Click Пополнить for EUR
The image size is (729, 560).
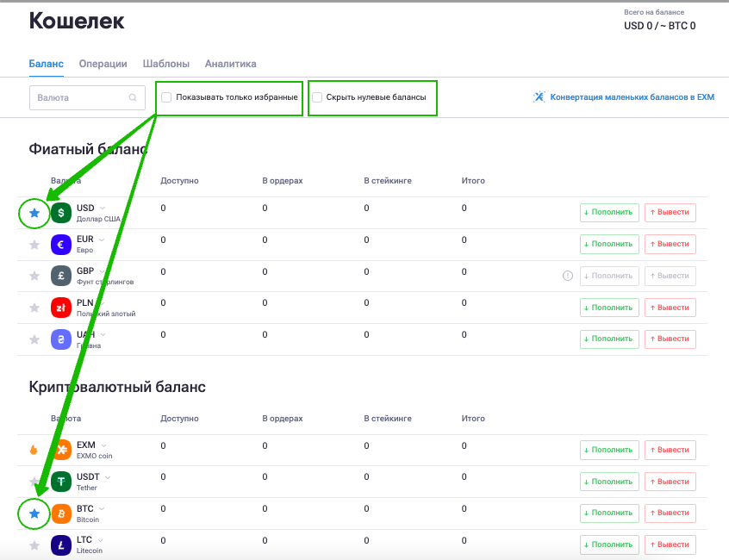pos(609,244)
